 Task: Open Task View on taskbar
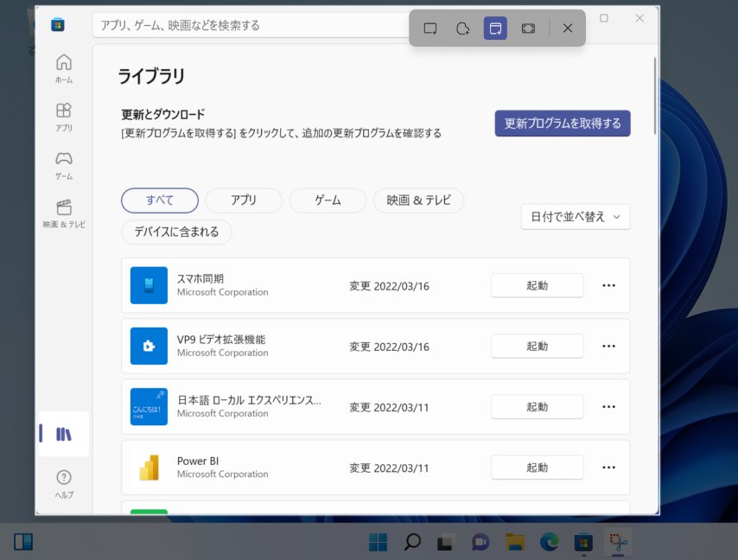pos(446,542)
